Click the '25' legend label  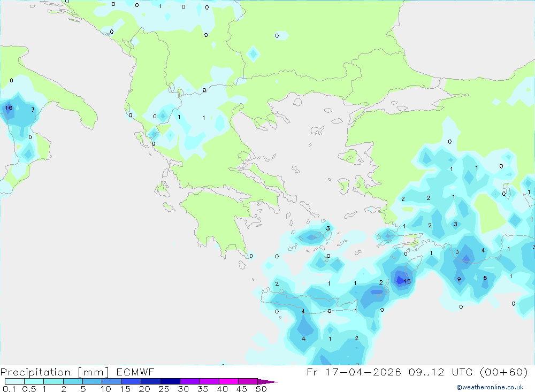(x=164, y=389)
